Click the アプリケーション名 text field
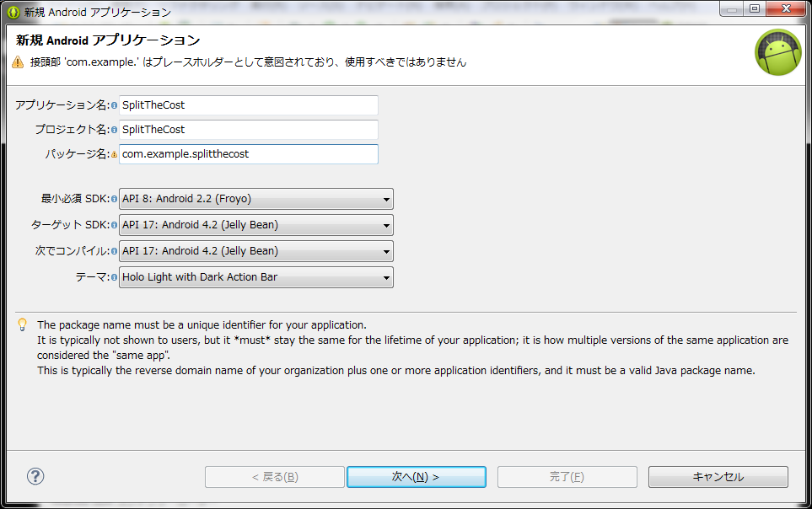Image resolution: width=812 pixels, height=509 pixels. pos(249,105)
